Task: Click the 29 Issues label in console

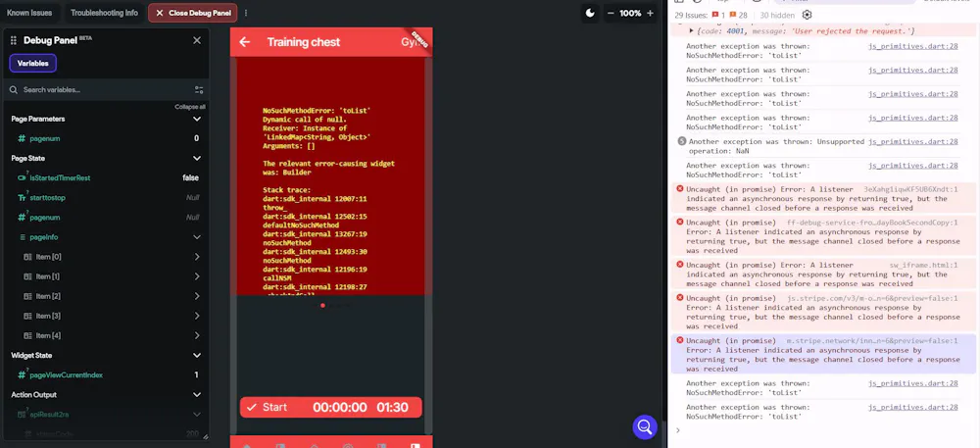Action: click(x=691, y=15)
